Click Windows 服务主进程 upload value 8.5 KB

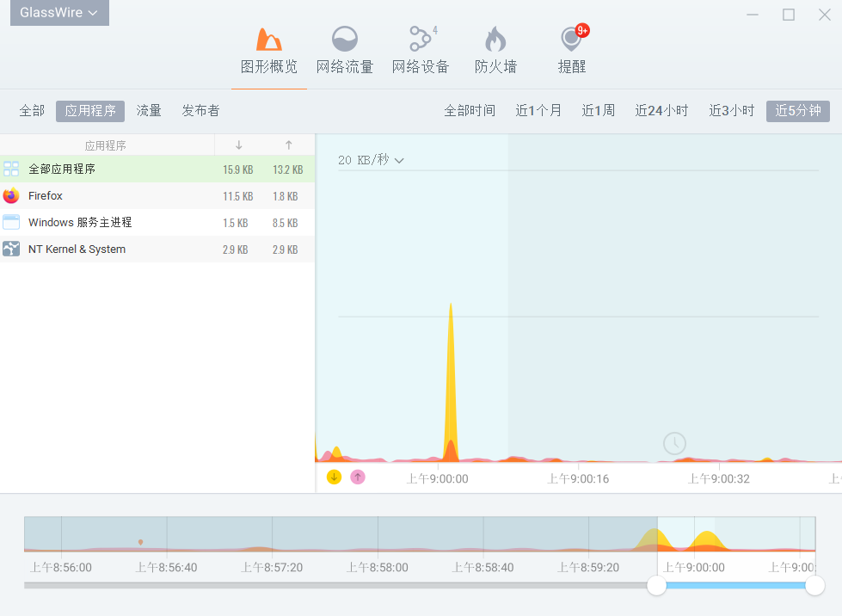(x=286, y=224)
